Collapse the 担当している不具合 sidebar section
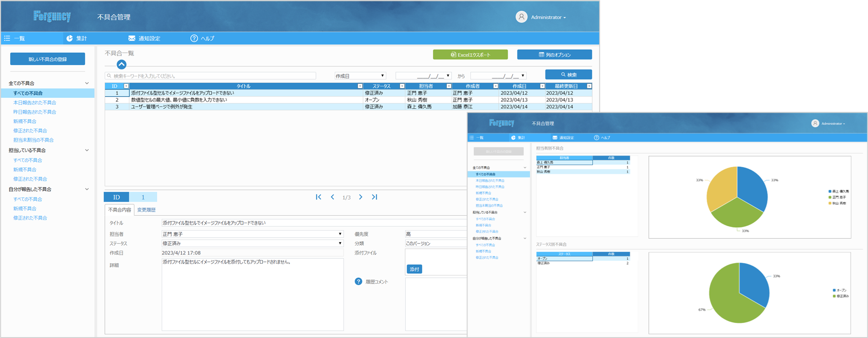The image size is (868, 338). coord(87,151)
